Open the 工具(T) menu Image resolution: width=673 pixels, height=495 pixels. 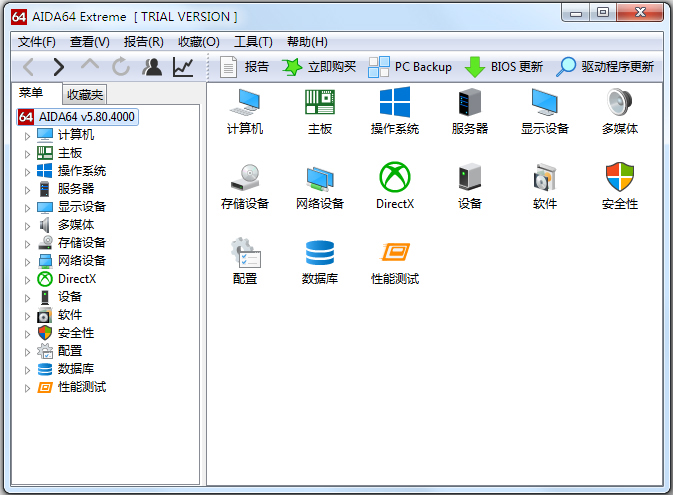[253, 42]
